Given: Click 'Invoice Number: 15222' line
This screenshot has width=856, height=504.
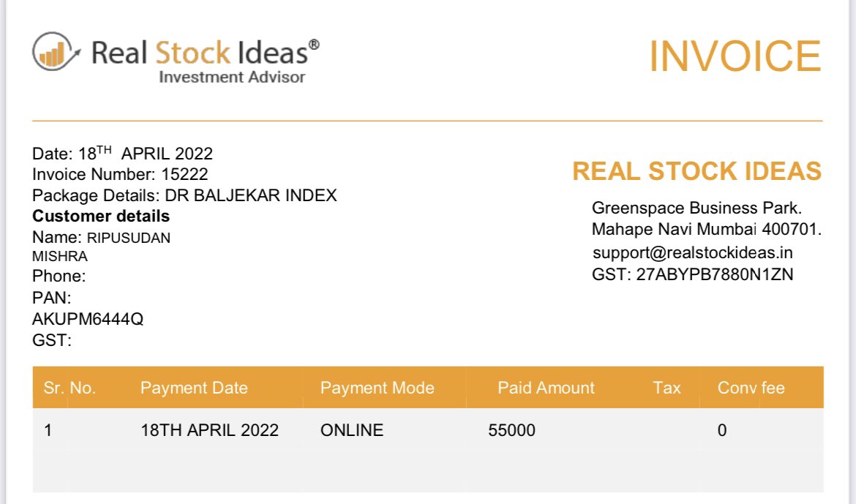Looking at the screenshot, I should tap(120, 174).
